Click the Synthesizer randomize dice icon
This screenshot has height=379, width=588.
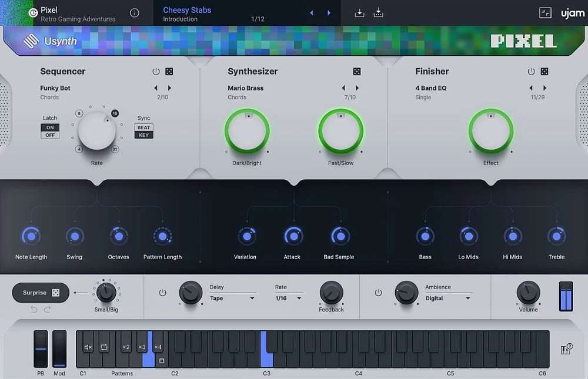tap(357, 72)
